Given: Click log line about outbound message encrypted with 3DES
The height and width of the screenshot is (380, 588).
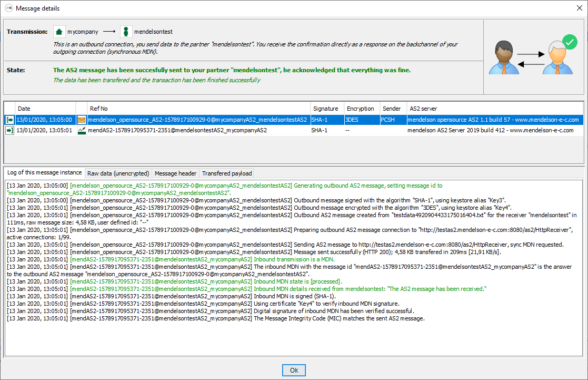Looking at the screenshot, I should (259, 208).
